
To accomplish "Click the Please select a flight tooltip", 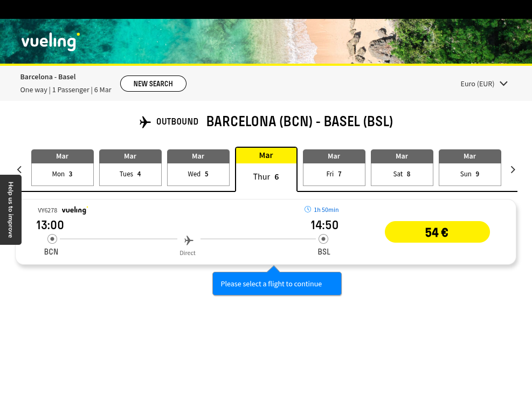I will coord(277,284).
